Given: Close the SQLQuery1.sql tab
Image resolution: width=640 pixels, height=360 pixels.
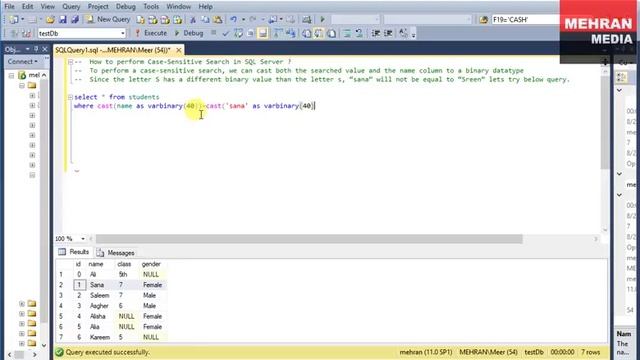Looking at the screenshot, I should 179,50.
